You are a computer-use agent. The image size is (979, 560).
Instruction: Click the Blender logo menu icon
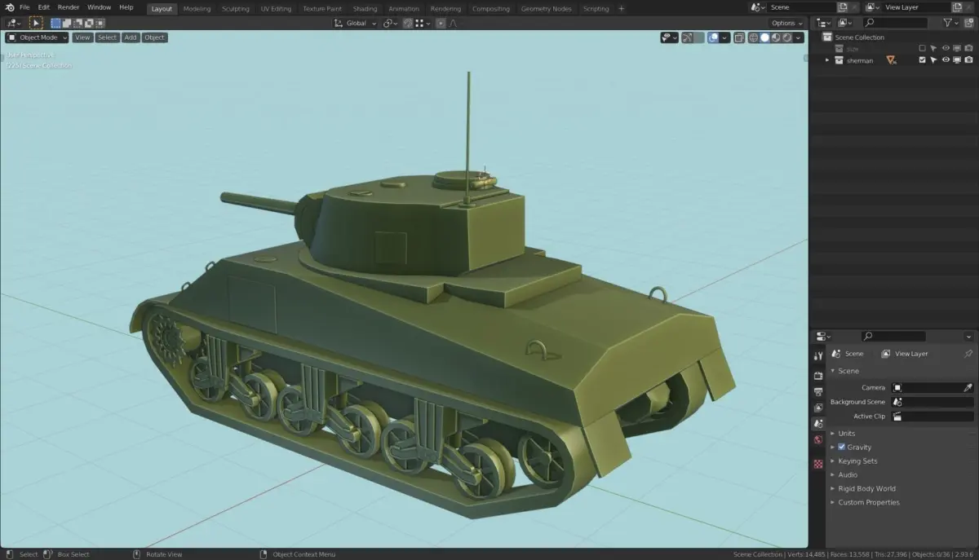tap(9, 7)
